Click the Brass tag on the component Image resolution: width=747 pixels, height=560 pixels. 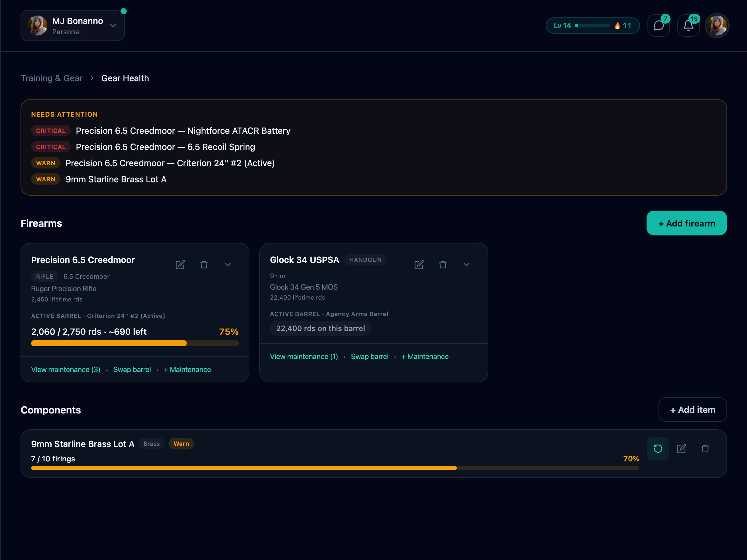[152, 444]
